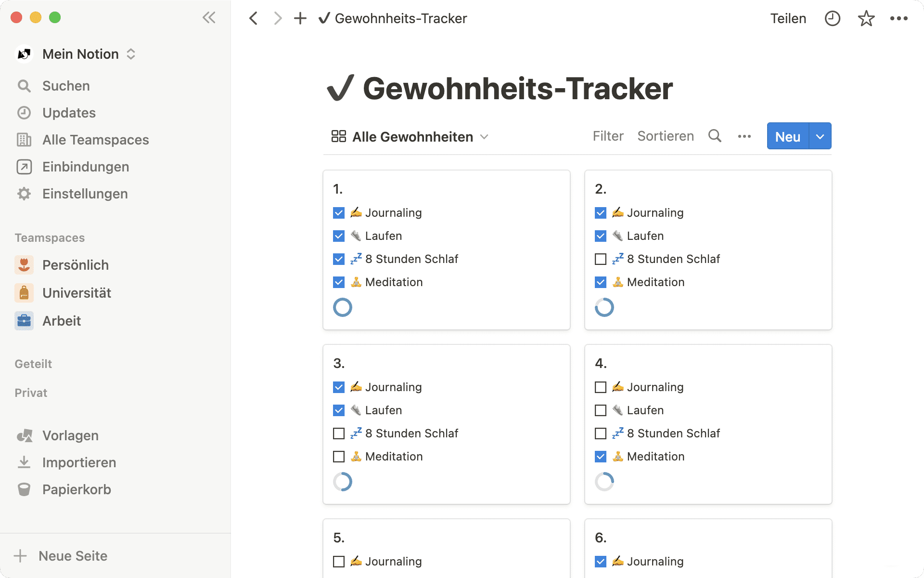Check 8 Stunden Schlaf in card 2
924x578 pixels.
[x=601, y=259]
